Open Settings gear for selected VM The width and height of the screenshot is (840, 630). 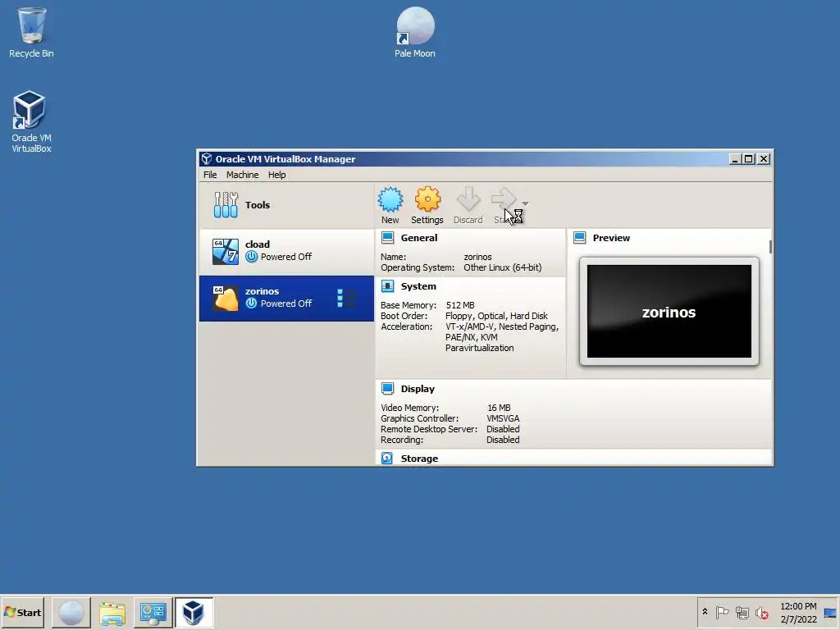(x=427, y=205)
